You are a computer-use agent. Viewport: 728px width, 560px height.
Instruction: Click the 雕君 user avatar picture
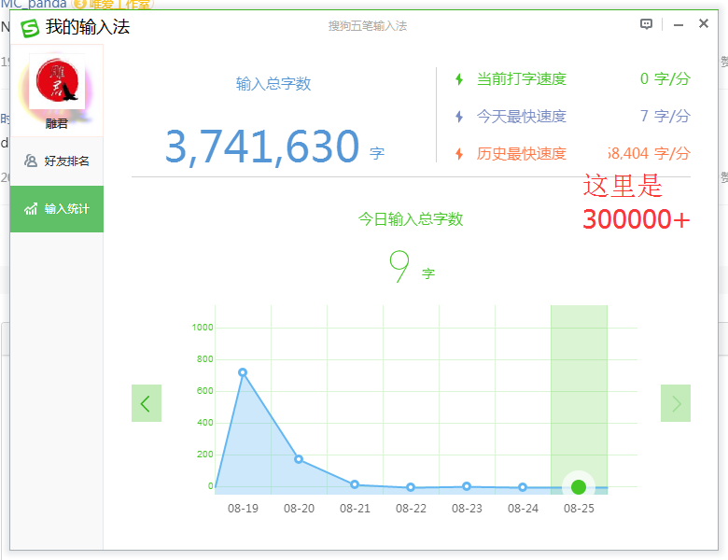point(57,81)
